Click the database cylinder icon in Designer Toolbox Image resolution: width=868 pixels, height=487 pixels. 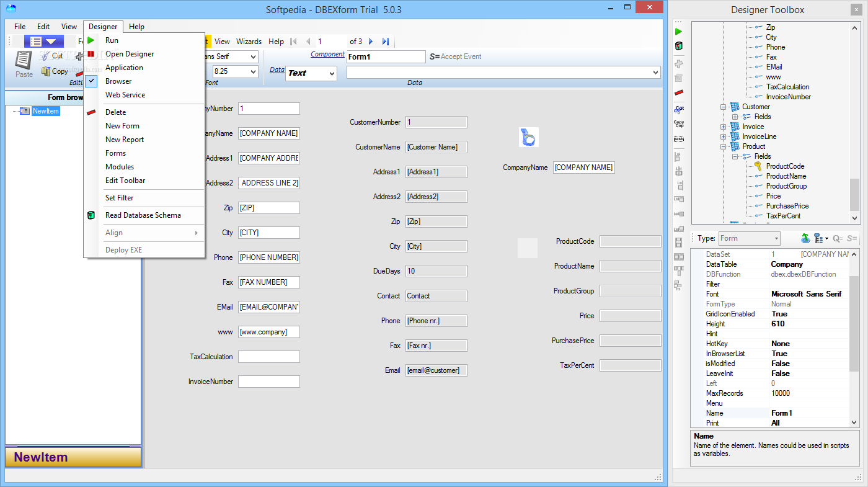click(x=679, y=46)
